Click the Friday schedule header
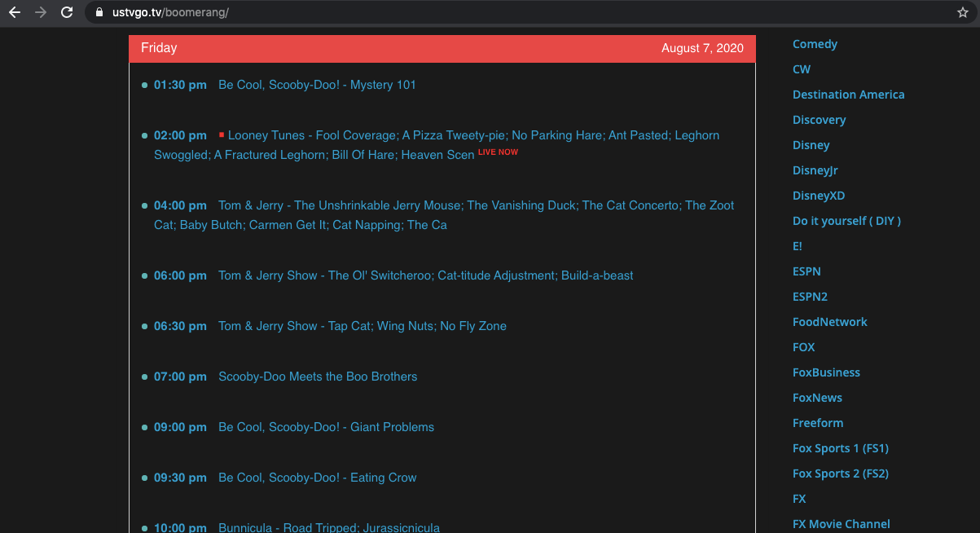 [x=159, y=48]
